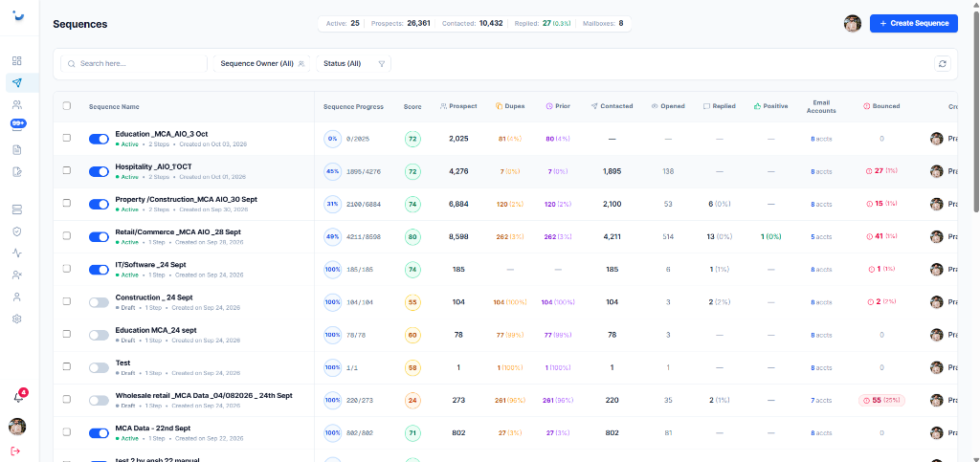Open the Status (All) filter dropdown
Image resolution: width=980 pixels, height=462 pixels.
pyautogui.click(x=354, y=64)
